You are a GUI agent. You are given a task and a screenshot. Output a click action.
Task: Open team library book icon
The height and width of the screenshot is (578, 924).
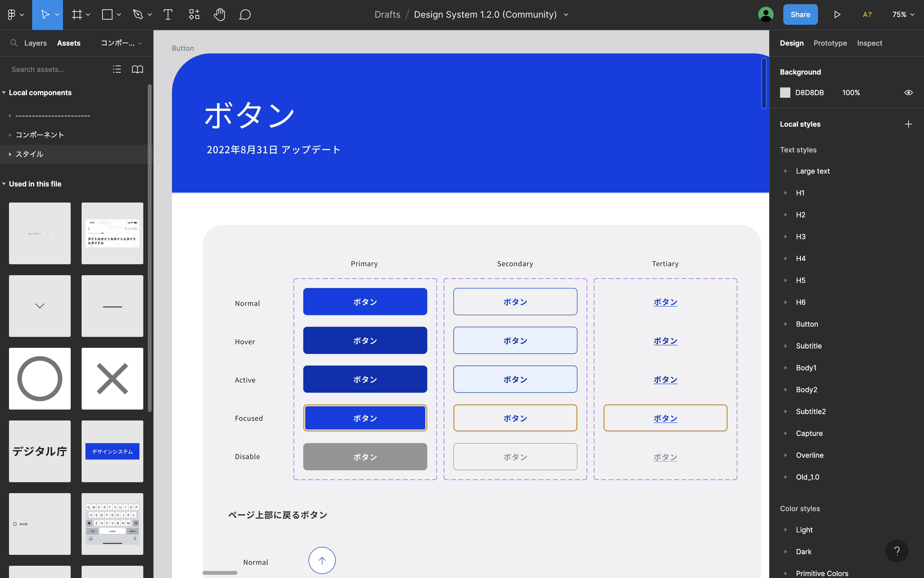138,69
